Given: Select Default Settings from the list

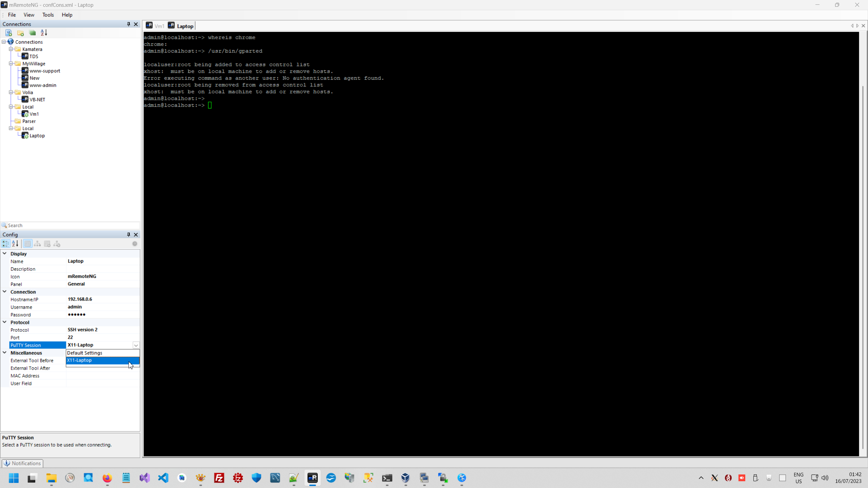Looking at the screenshot, I should pyautogui.click(x=85, y=353).
